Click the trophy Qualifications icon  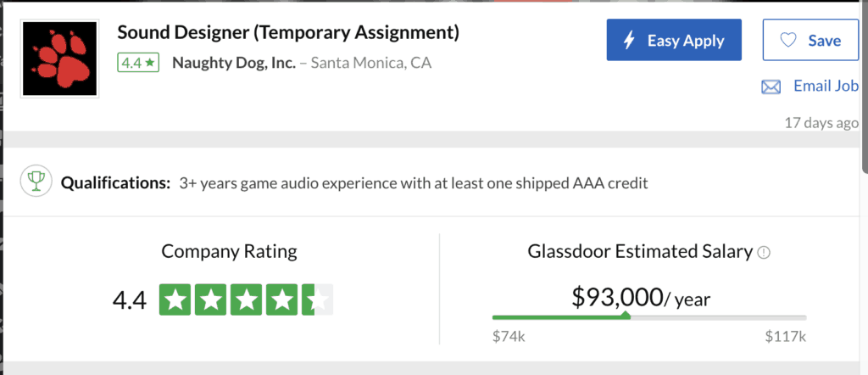(36, 181)
